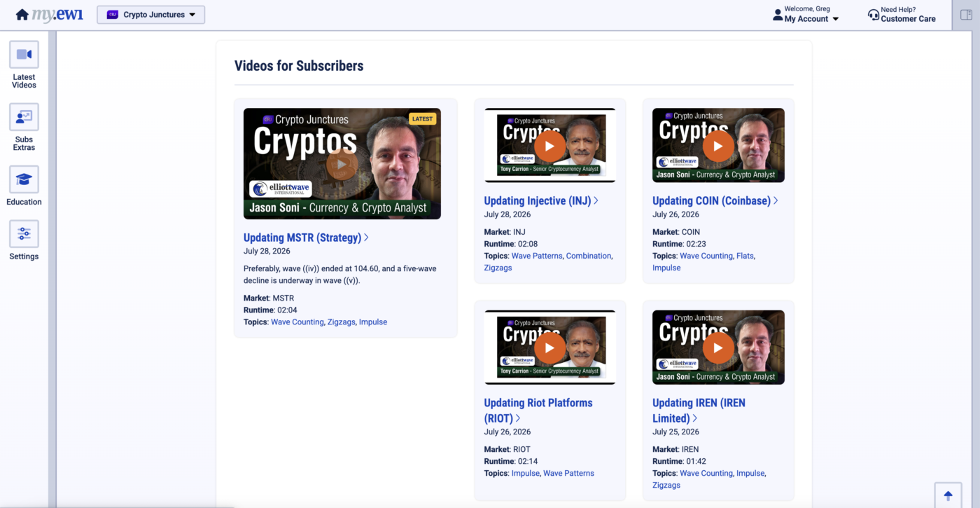Click the Market: RIOT text

click(507, 450)
